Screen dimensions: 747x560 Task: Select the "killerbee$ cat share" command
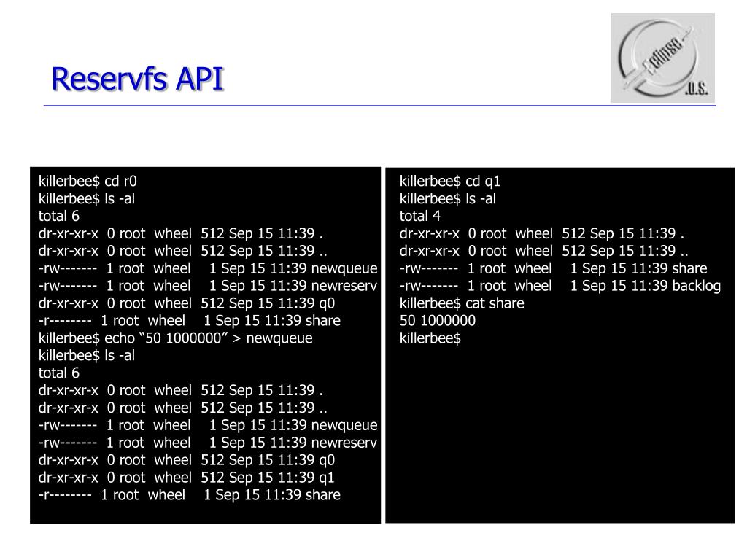(x=462, y=303)
